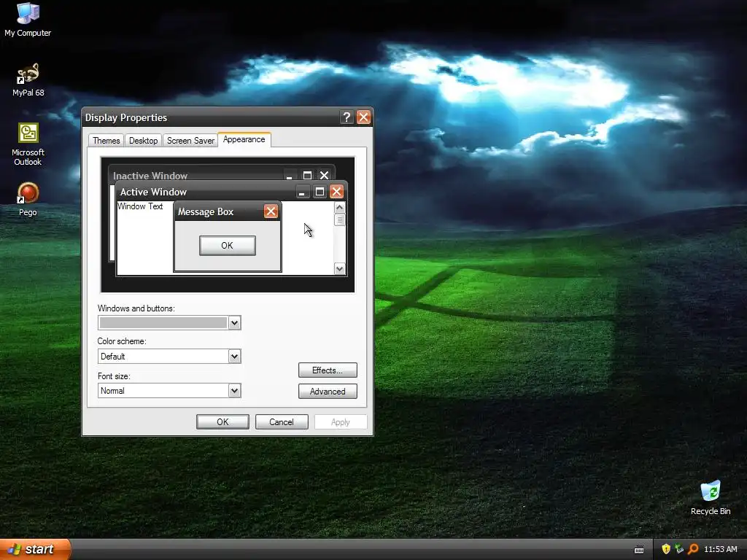Viewport: 747px width, 560px height.
Task: Click the Cancel button
Action: 282,422
